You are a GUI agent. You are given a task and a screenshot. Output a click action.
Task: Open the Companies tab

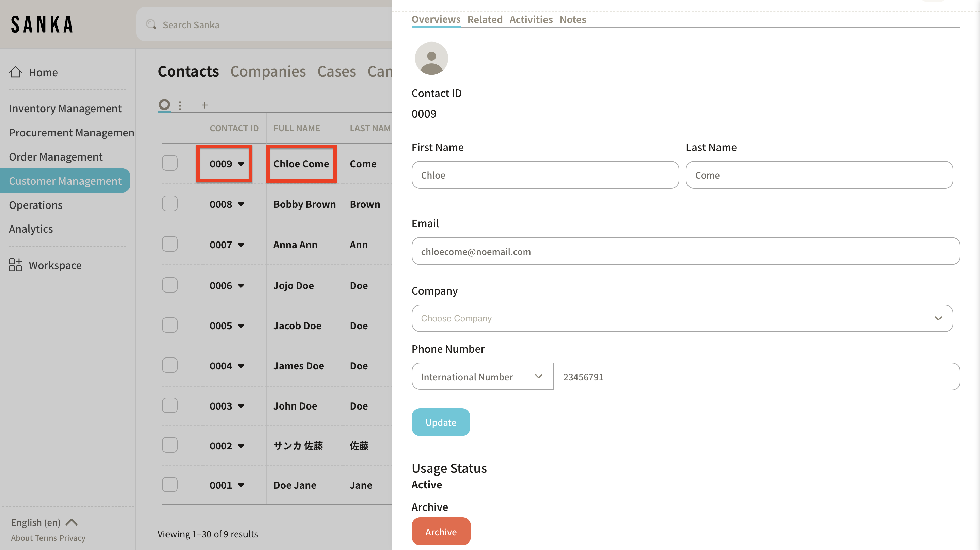click(x=268, y=71)
